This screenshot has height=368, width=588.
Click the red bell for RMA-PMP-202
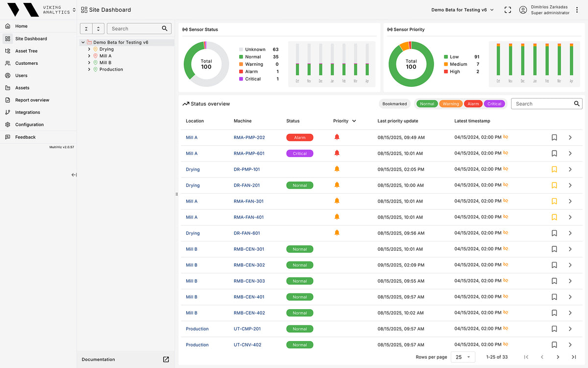[337, 137]
